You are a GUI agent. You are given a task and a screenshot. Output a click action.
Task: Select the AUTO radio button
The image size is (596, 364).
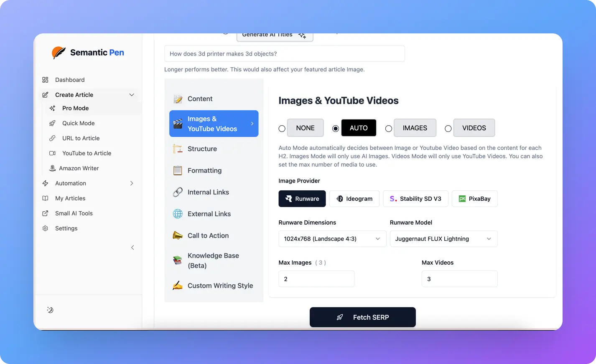pos(336,129)
